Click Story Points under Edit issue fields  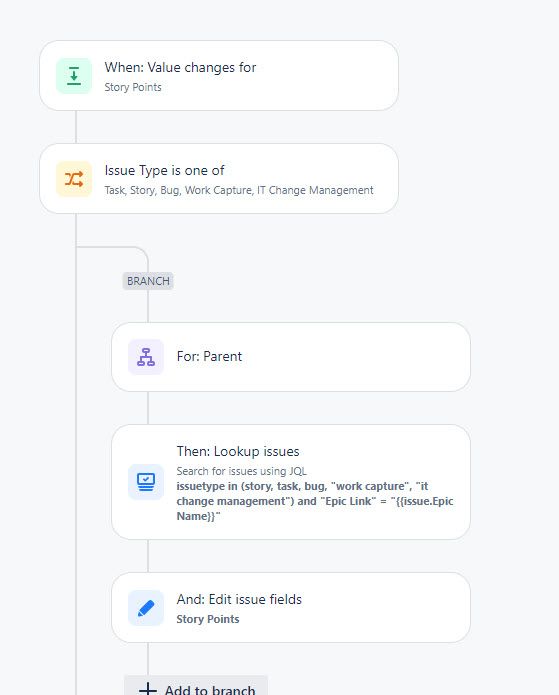208,619
